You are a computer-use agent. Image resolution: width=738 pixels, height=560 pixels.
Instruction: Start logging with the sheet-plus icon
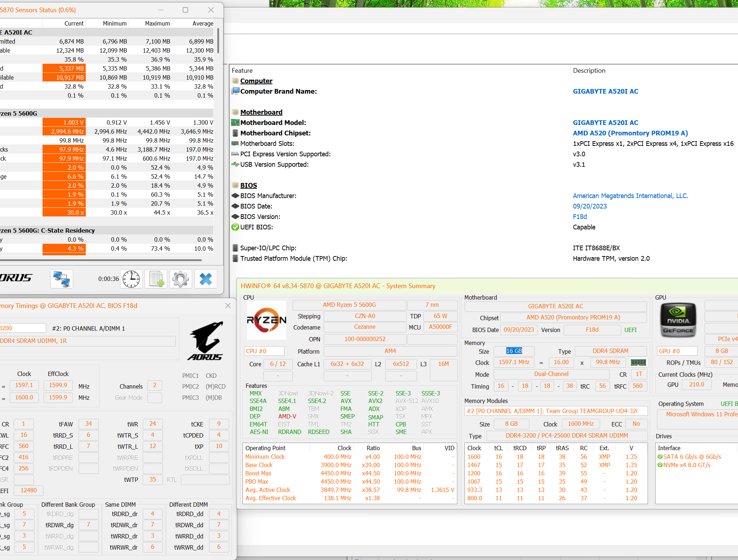(156, 279)
